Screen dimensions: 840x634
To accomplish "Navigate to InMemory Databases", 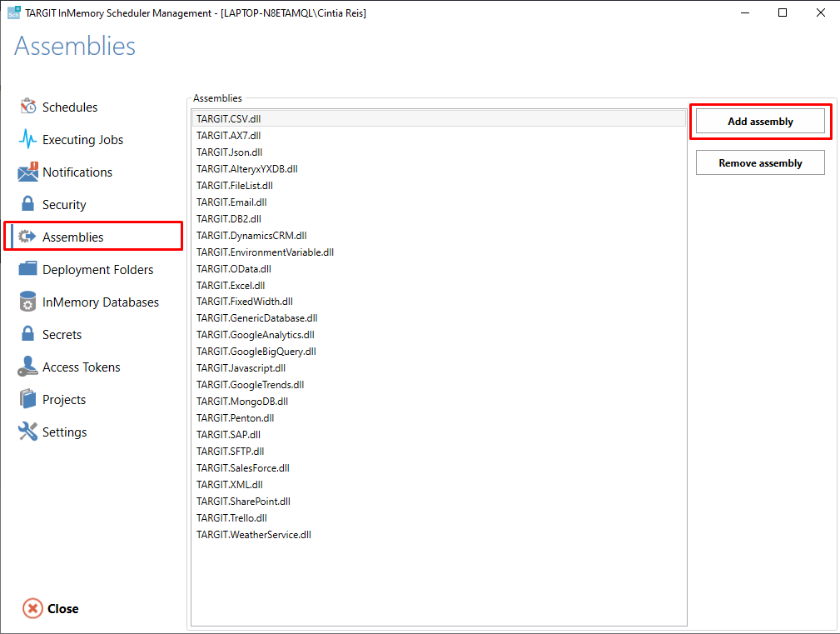I will (x=101, y=302).
